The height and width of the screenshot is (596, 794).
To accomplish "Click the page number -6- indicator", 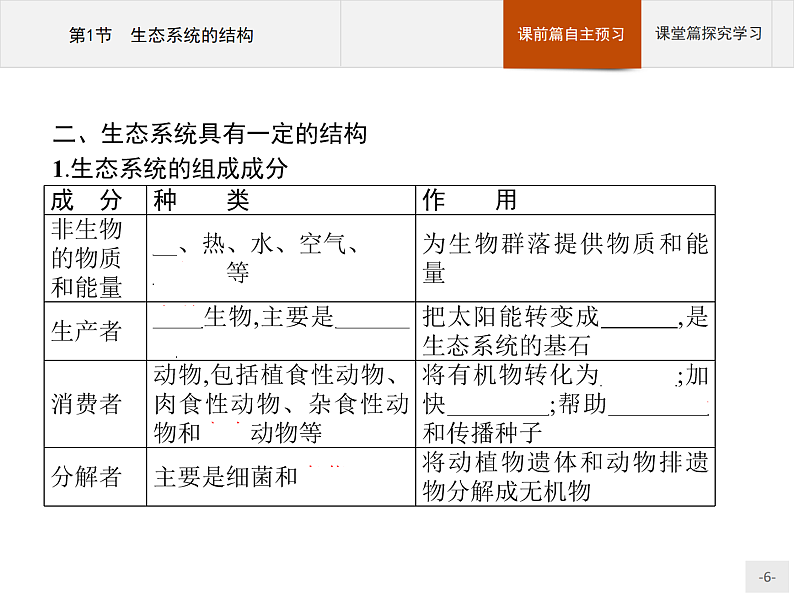I will click(x=767, y=577).
